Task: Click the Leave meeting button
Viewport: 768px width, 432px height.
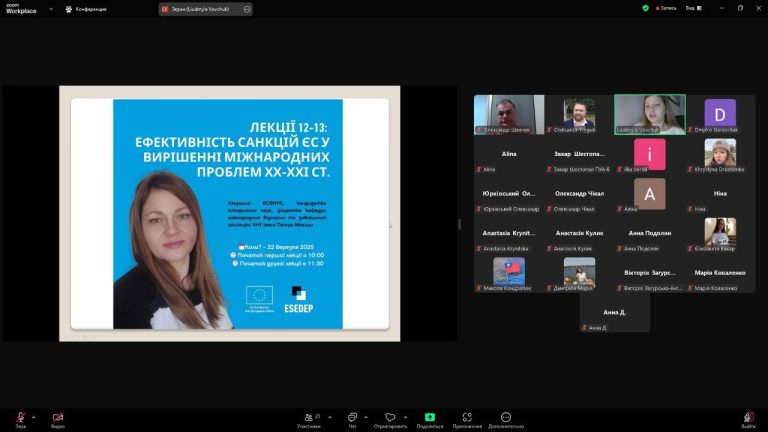Action: (x=748, y=418)
